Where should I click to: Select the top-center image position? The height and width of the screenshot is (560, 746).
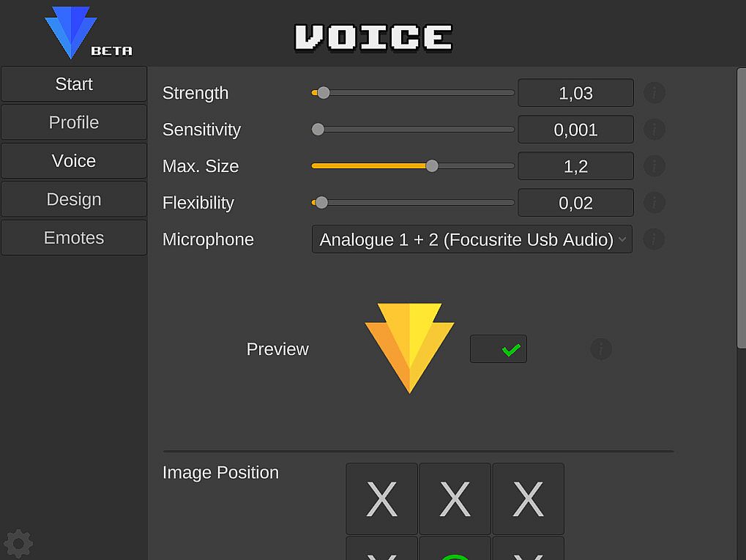[x=455, y=499]
